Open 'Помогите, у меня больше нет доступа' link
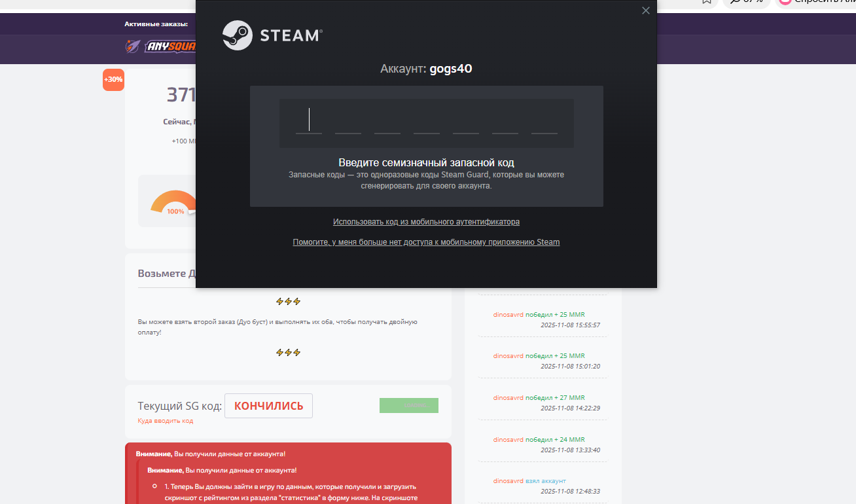The height and width of the screenshot is (504, 856). pos(426,242)
